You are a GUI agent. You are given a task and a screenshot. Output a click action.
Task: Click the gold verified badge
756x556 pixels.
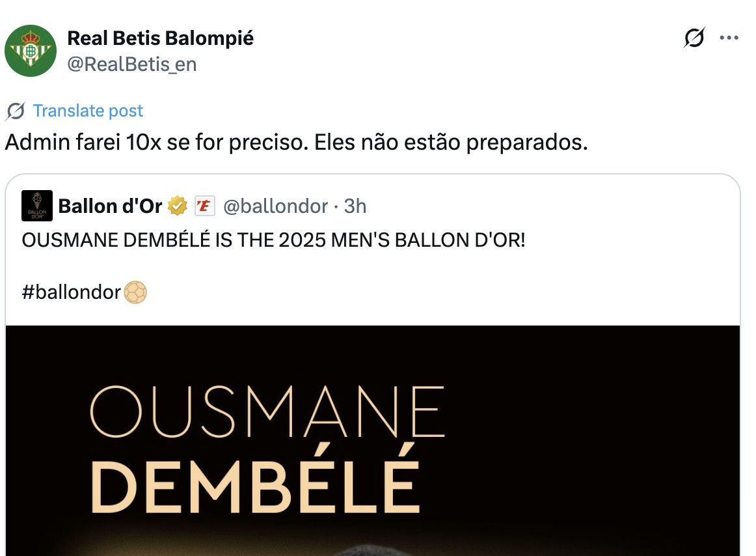177,206
